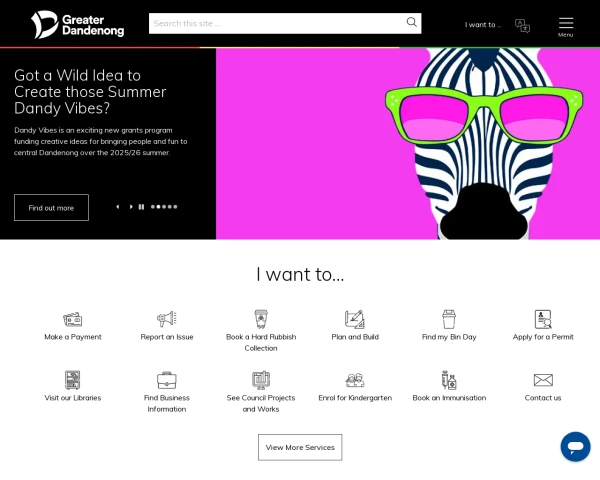Viewport: 600px width, 480px height.
Task: Click the Plan and Build icon
Action: [355, 319]
